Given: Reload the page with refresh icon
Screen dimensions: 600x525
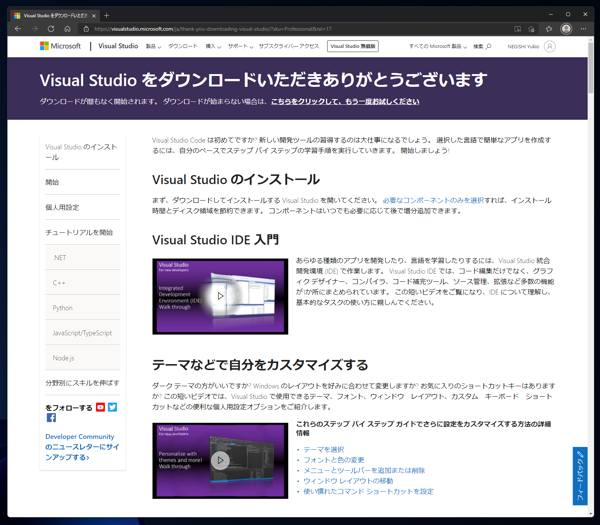Looking at the screenshot, I should 51,29.
